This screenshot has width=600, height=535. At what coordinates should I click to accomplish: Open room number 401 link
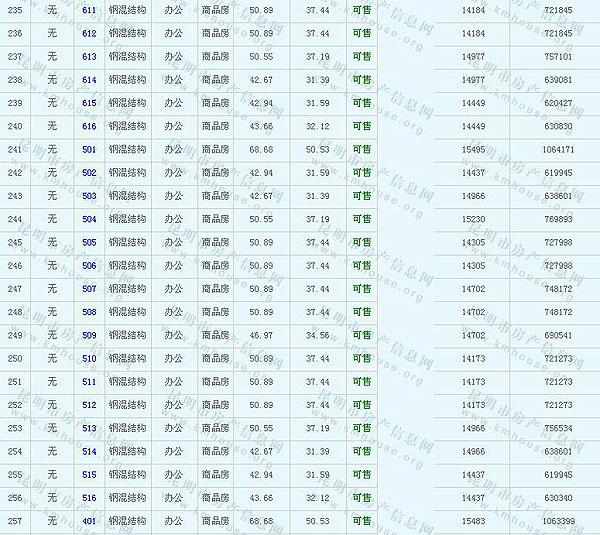(x=89, y=521)
